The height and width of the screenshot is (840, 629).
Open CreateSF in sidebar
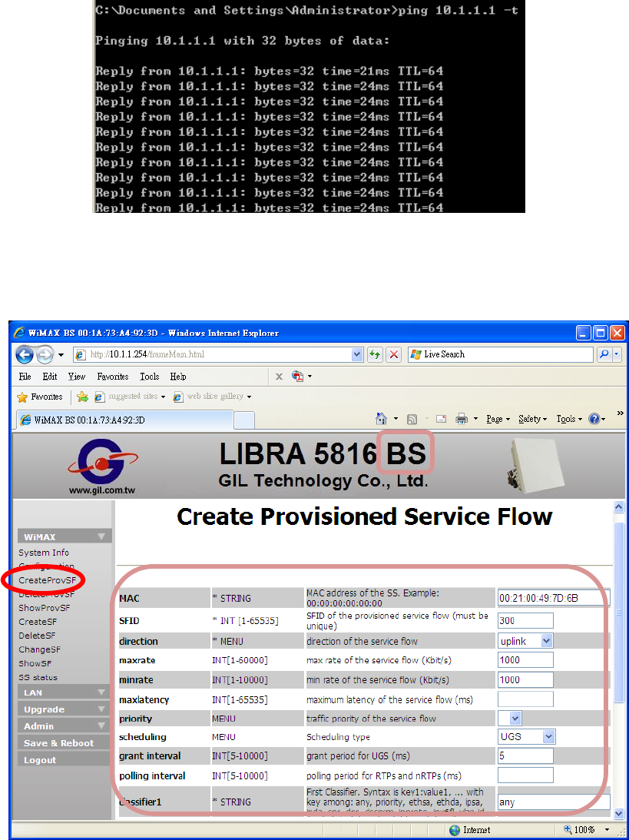(38, 622)
